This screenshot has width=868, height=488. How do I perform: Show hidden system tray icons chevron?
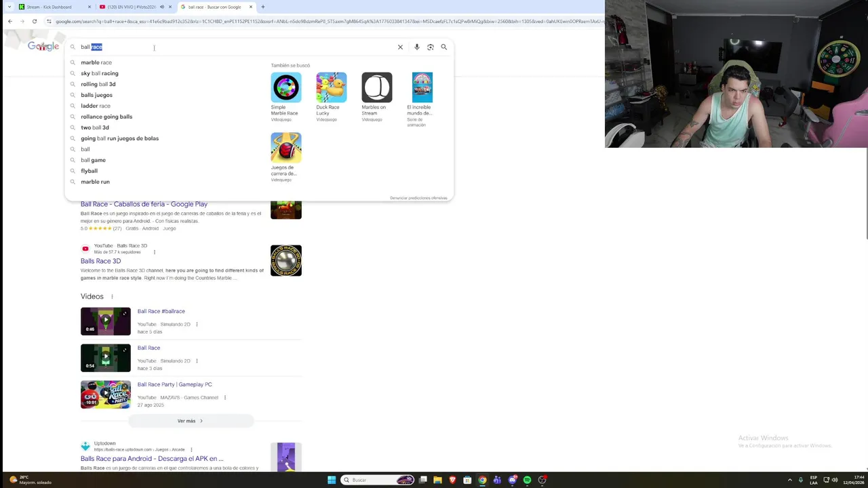[x=789, y=480]
